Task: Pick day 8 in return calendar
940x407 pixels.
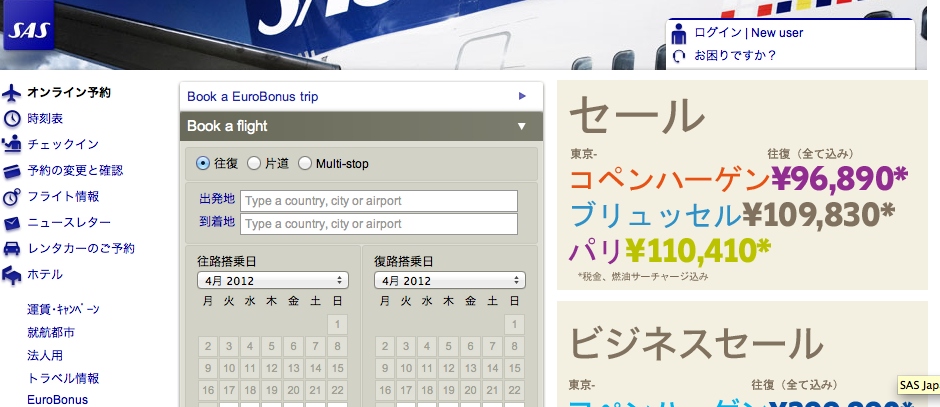Action: point(514,346)
